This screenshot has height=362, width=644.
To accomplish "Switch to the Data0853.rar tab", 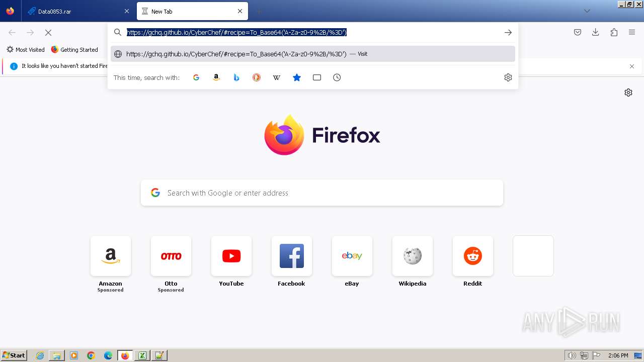I will (78, 11).
